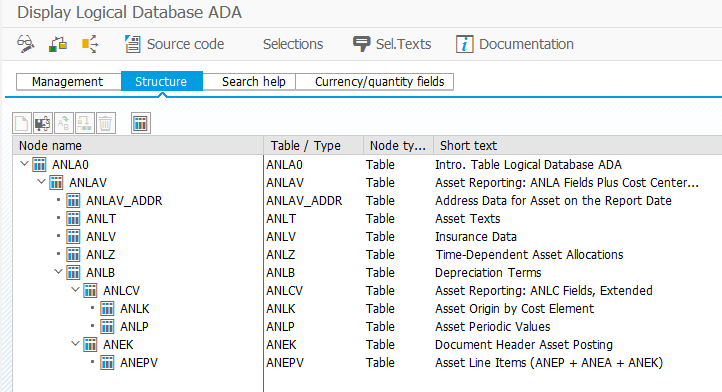The width and height of the screenshot is (722, 392).
Task: Collapse the ANLB node
Action: point(58,272)
